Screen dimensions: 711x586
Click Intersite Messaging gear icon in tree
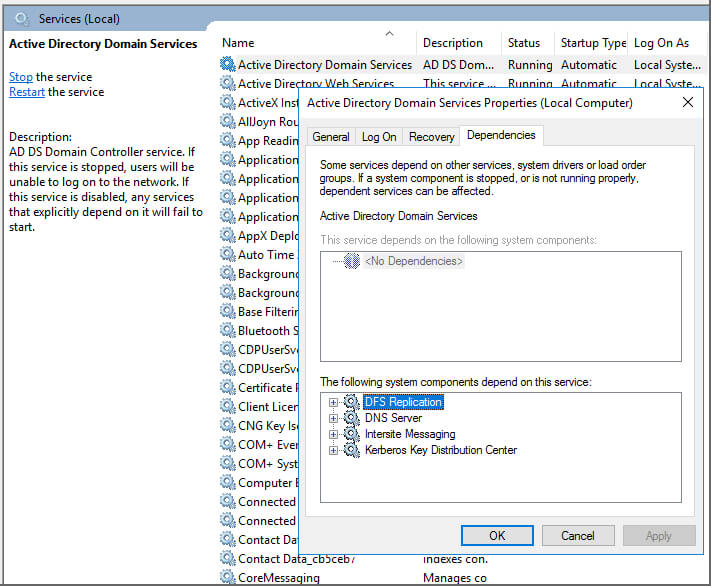pyautogui.click(x=351, y=434)
